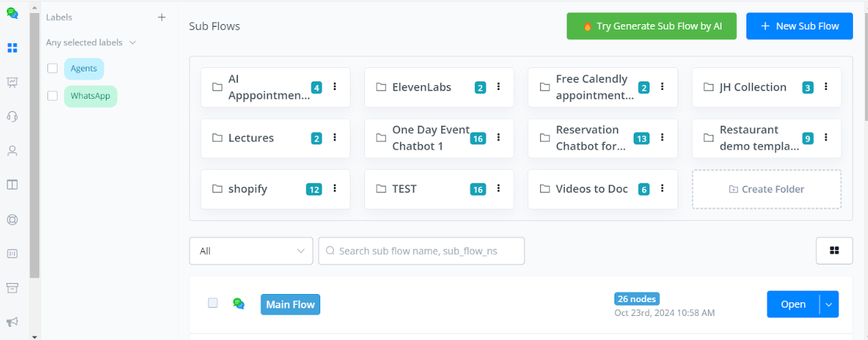The width and height of the screenshot is (868, 340).
Task: Open the three-dot menu for shopify folder
Action: 335,189
